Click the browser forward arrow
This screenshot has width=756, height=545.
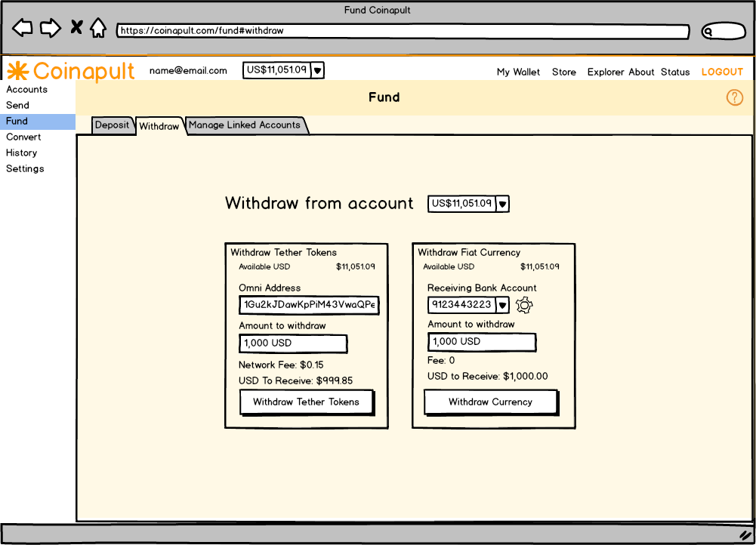point(50,29)
